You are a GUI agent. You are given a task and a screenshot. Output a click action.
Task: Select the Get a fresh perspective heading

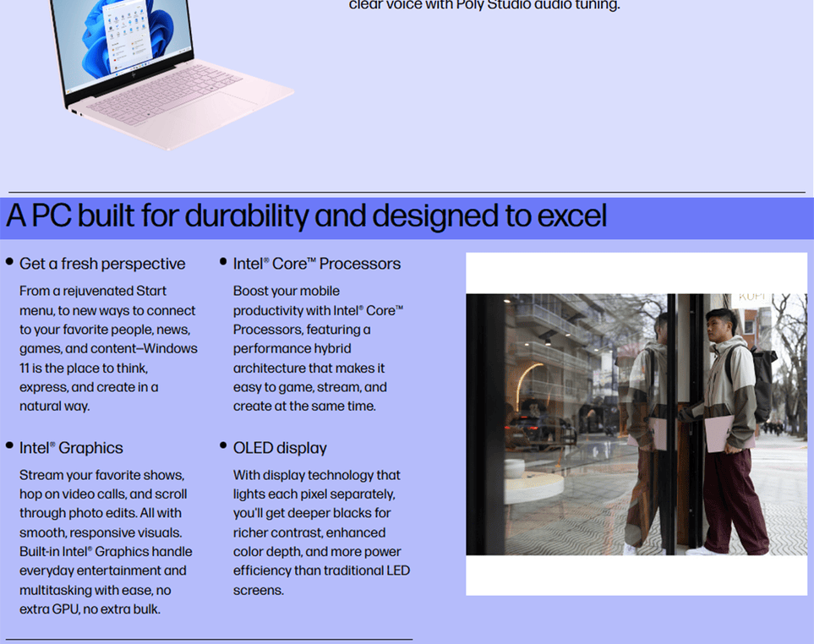(102, 264)
